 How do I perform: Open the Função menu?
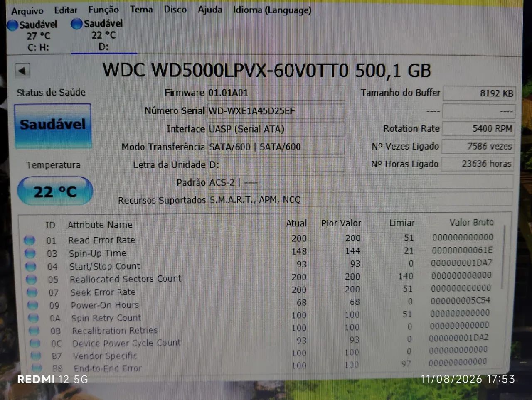click(x=103, y=10)
